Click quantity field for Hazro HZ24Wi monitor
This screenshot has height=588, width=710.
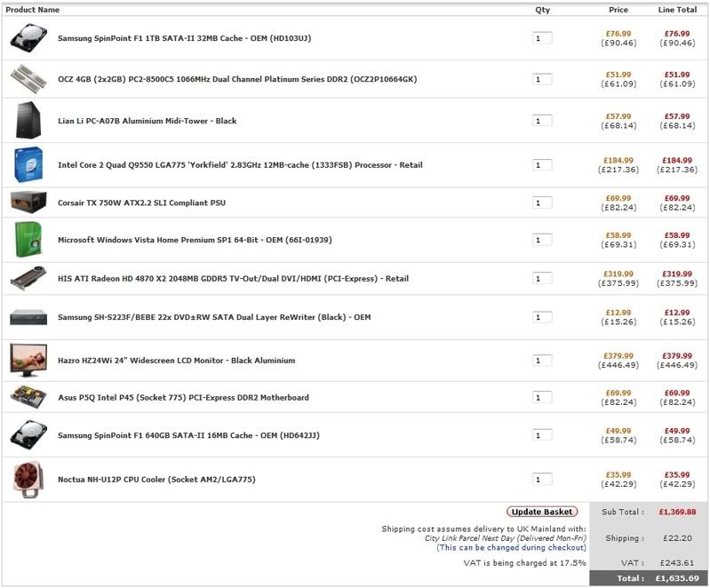tap(542, 361)
